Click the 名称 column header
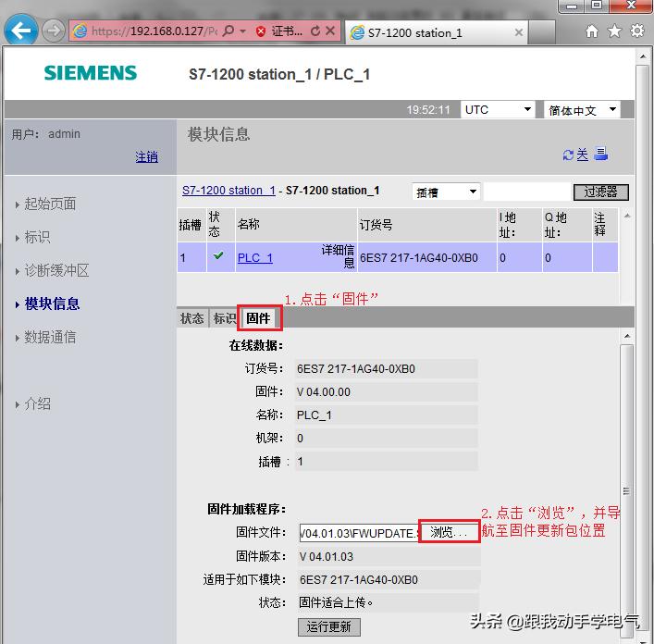This screenshot has height=644, width=654. pyautogui.click(x=296, y=225)
